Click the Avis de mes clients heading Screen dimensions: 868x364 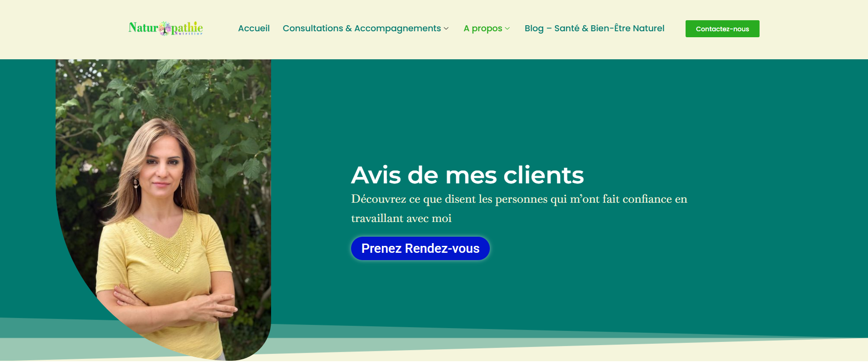[x=467, y=175]
